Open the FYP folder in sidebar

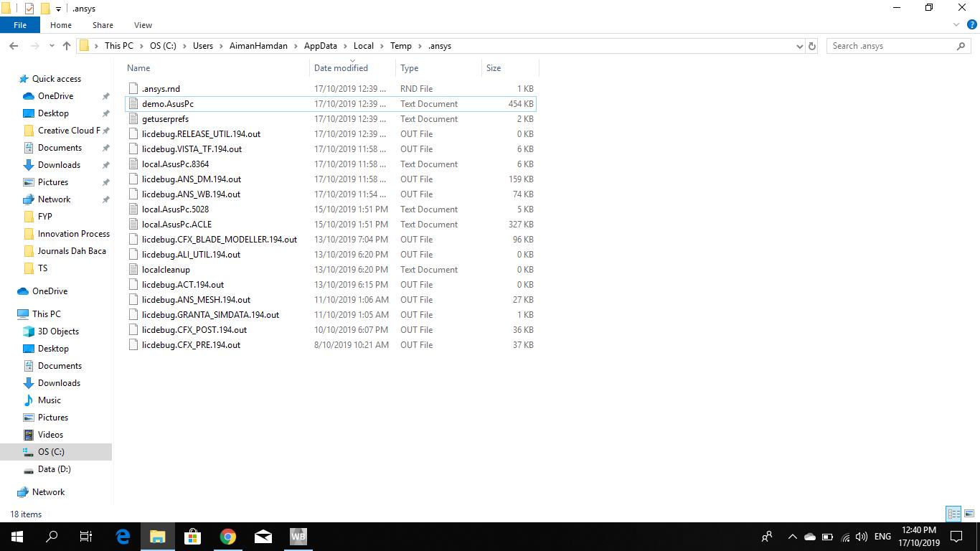[44, 217]
